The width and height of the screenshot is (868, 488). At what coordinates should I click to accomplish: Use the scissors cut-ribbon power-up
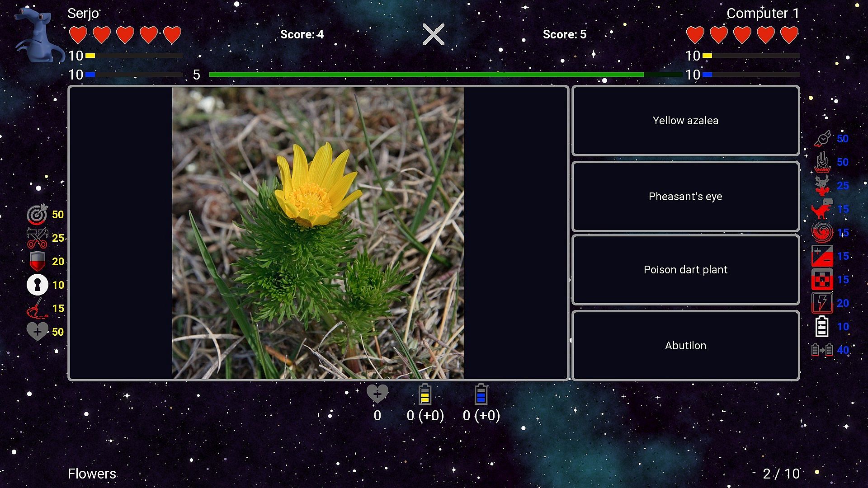[37, 238]
